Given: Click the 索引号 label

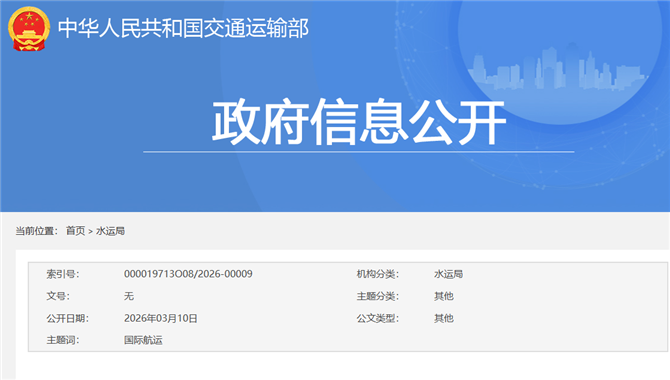Looking at the screenshot, I should pos(63,274).
